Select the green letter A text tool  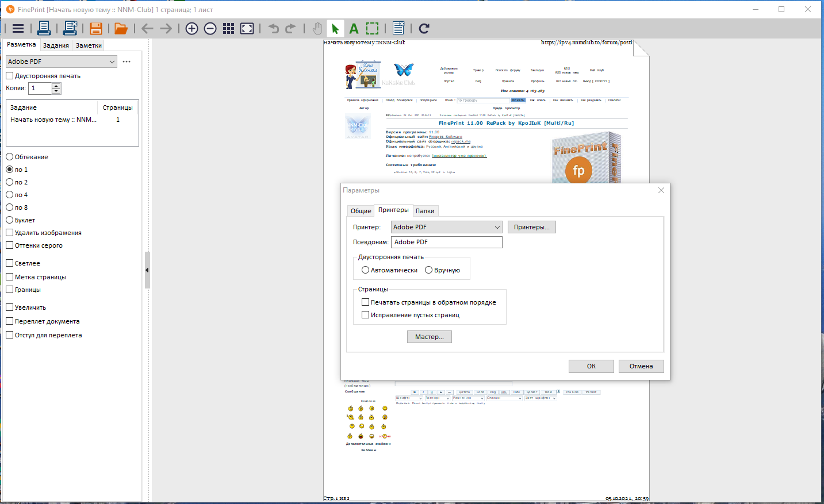click(354, 28)
